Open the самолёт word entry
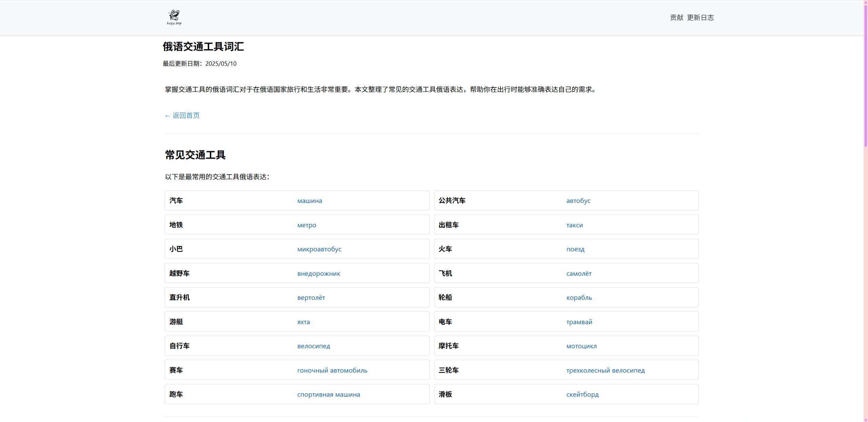The height and width of the screenshot is (422, 868). click(579, 274)
